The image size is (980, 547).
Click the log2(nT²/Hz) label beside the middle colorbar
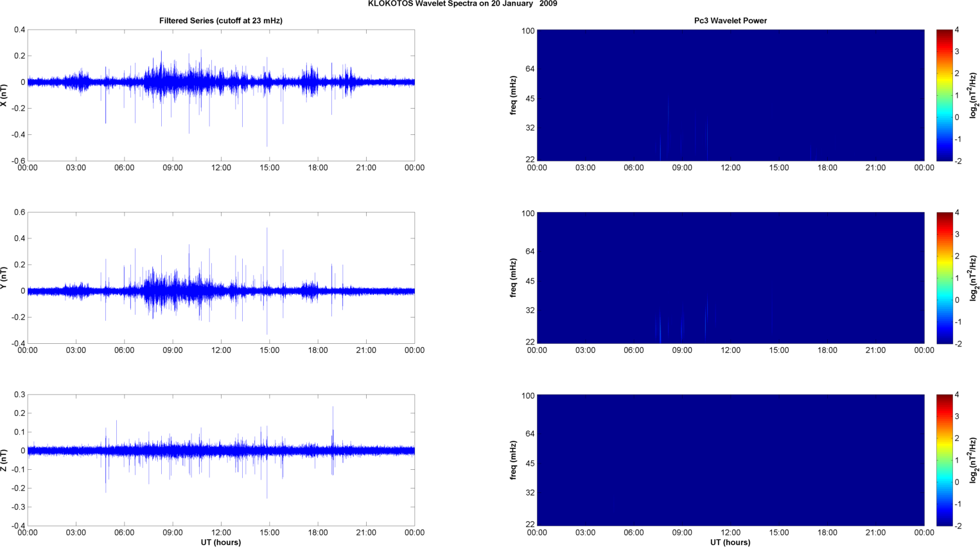(974, 278)
